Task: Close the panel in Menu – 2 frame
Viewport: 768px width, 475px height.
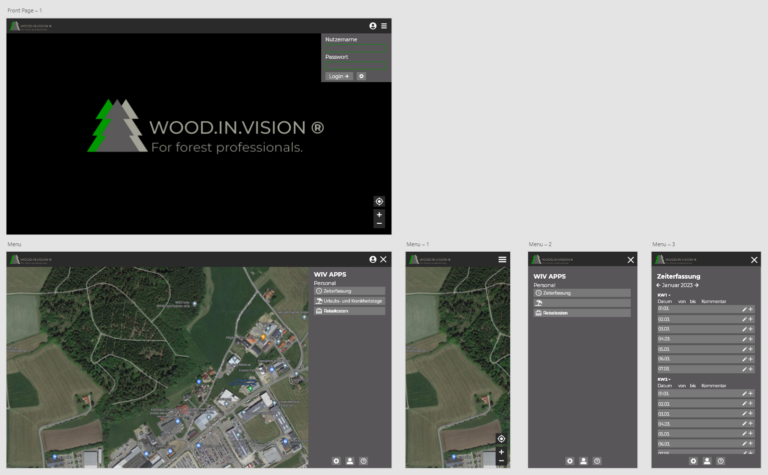Action: pyautogui.click(x=631, y=260)
